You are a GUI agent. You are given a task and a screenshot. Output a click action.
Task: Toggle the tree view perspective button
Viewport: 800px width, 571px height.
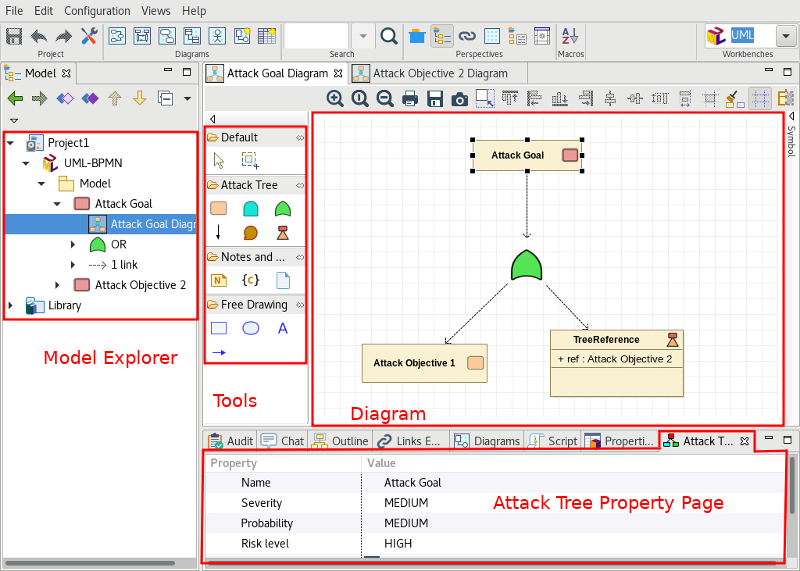click(x=442, y=36)
